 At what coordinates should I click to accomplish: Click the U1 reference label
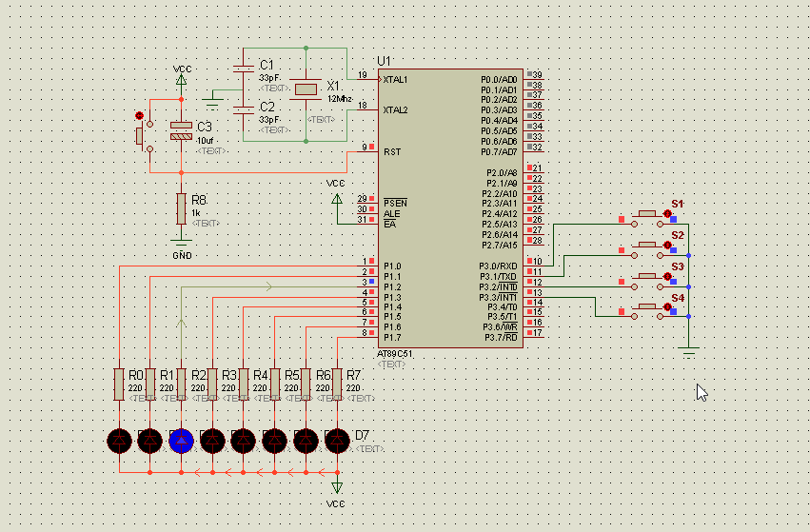(384, 61)
